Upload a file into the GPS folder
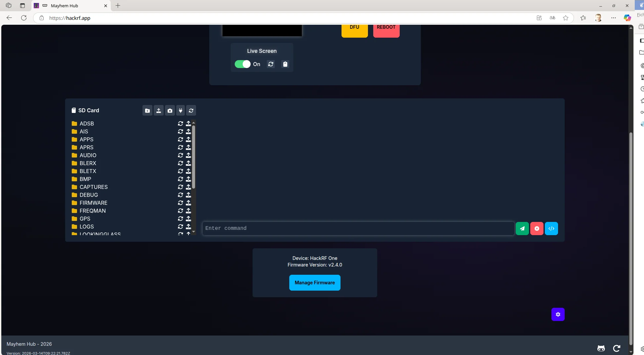The height and width of the screenshot is (355, 644). click(188, 219)
